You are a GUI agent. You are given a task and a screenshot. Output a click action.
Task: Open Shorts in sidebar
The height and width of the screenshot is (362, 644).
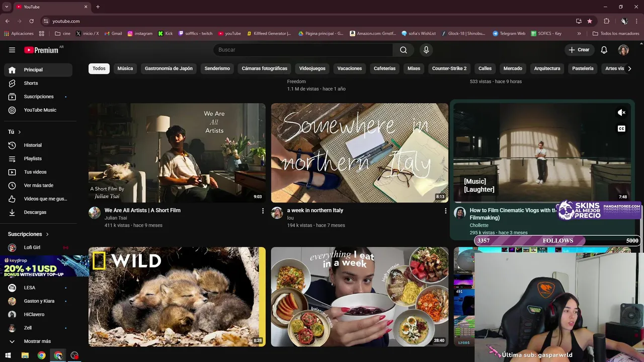coord(38,83)
